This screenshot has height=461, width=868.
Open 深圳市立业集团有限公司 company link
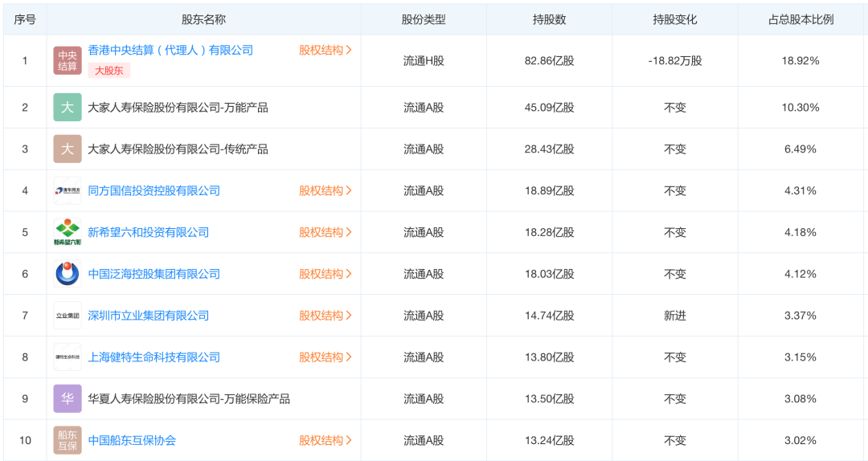[x=148, y=316]
